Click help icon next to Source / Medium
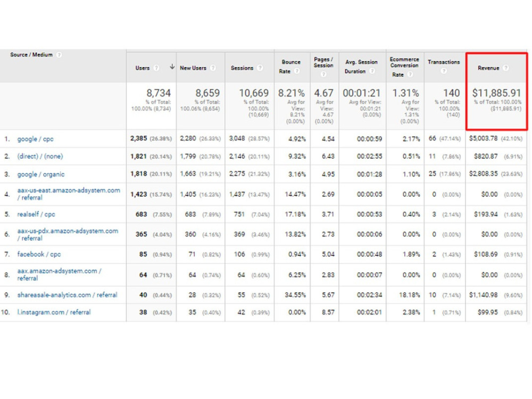532x399 pixels. coord(59,55)
